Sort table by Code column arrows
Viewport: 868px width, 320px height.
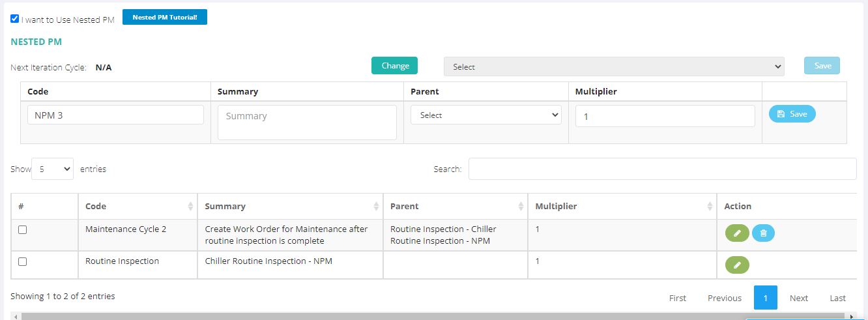pyautogui.click(x=190, y=206)
